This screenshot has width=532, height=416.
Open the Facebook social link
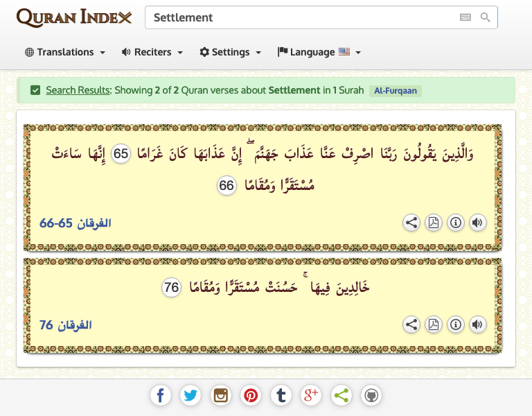pyautogui.click(x=160, y=396)
